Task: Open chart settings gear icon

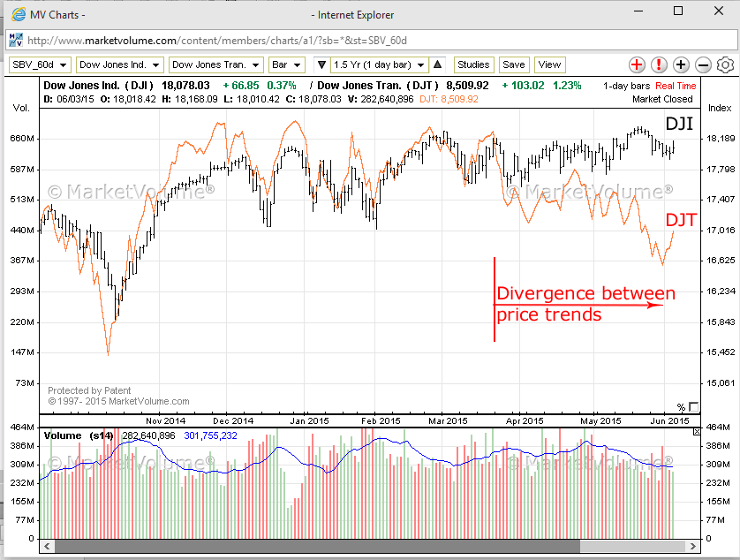Action: [725, 65]
